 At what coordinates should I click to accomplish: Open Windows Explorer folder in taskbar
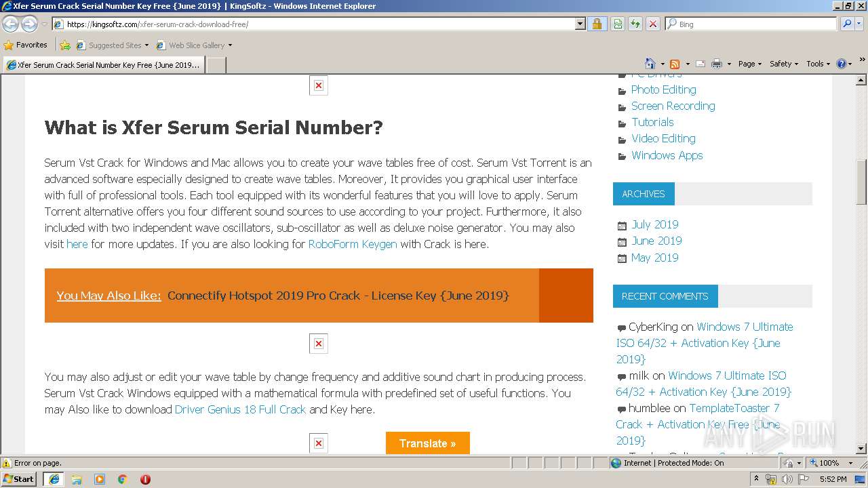[x=77, y=479]
